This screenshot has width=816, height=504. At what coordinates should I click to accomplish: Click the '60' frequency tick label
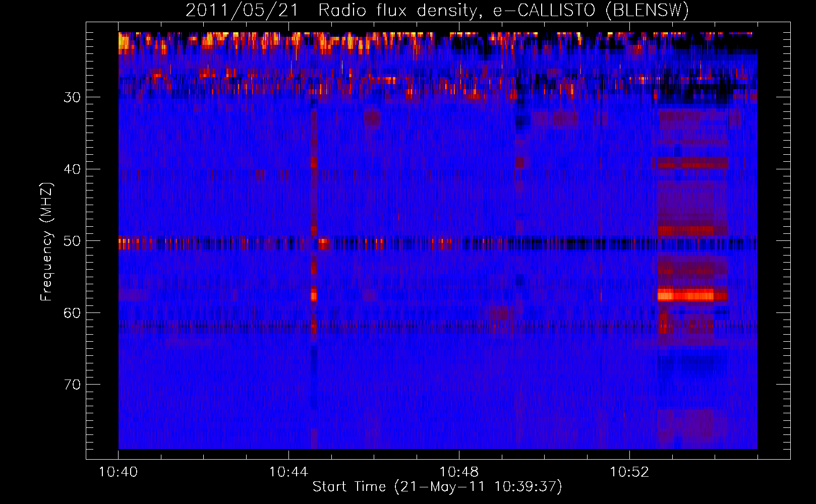point(72,313)
